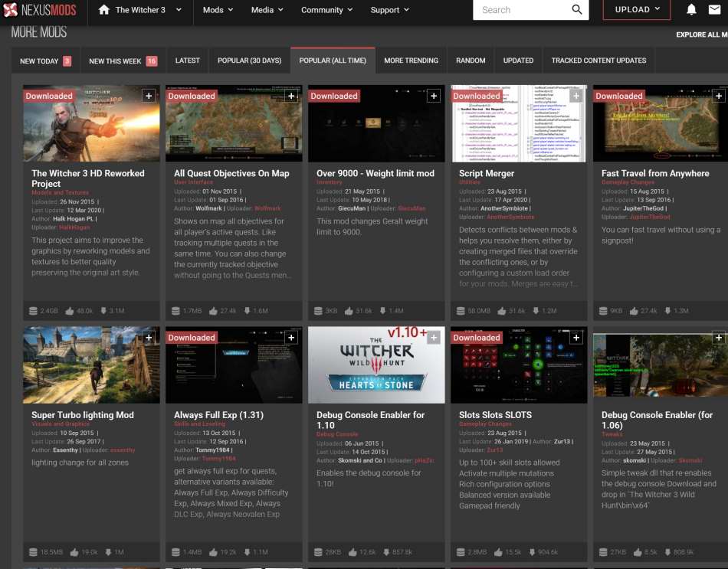
Task: Click plus icon on Always Full Exp card
Action: click(291, 338)
